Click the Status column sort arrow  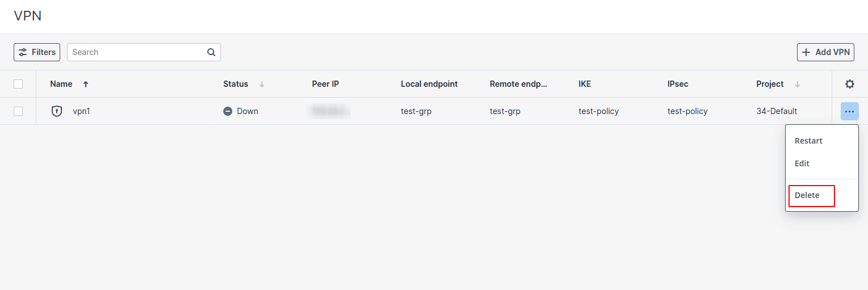click(x=262, y=85)
